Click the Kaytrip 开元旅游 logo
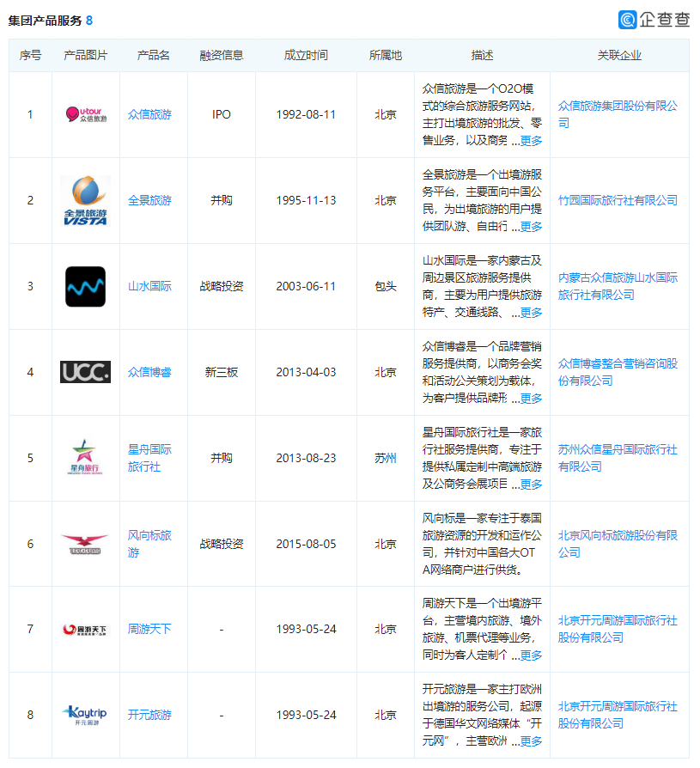700x768 pixels. click(x=85, y=715)
